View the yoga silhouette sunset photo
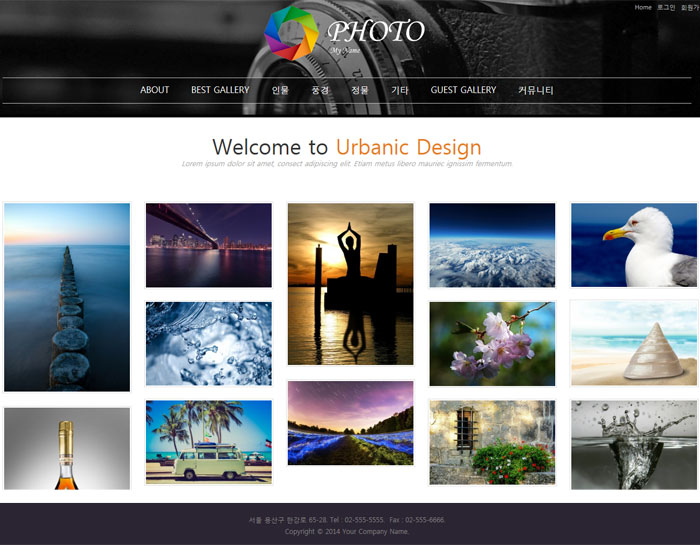700x545 pixels. [x=350, y=284]
